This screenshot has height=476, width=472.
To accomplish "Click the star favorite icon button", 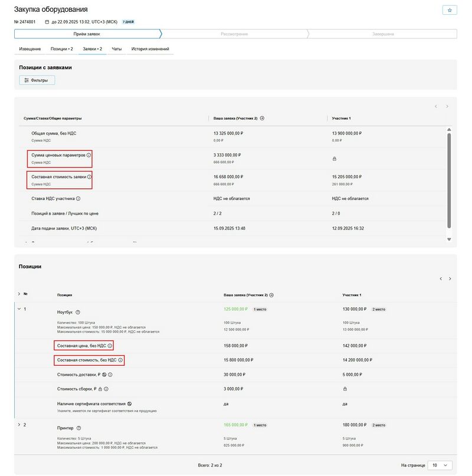I will tap(450, 10).
